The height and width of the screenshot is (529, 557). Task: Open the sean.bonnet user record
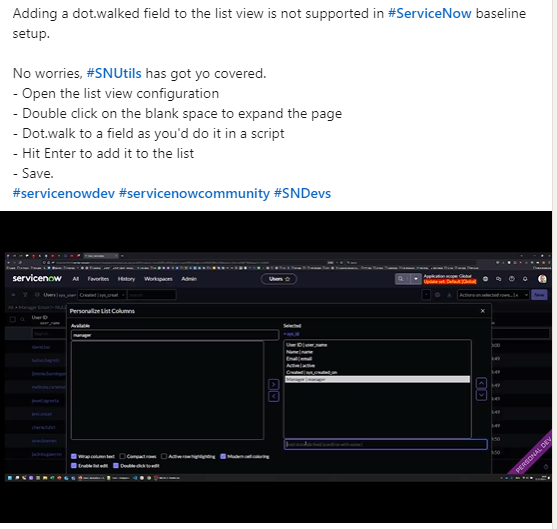[x=44, y=441]
